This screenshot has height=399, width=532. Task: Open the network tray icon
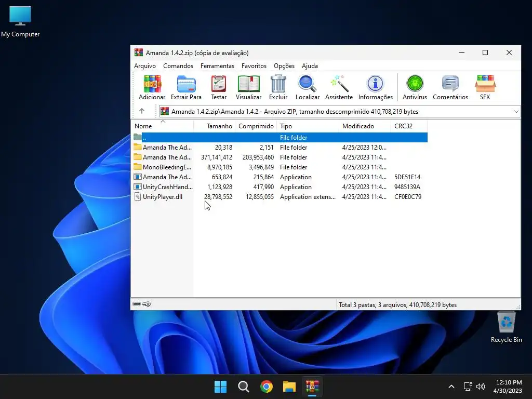[x=468, y=387]
